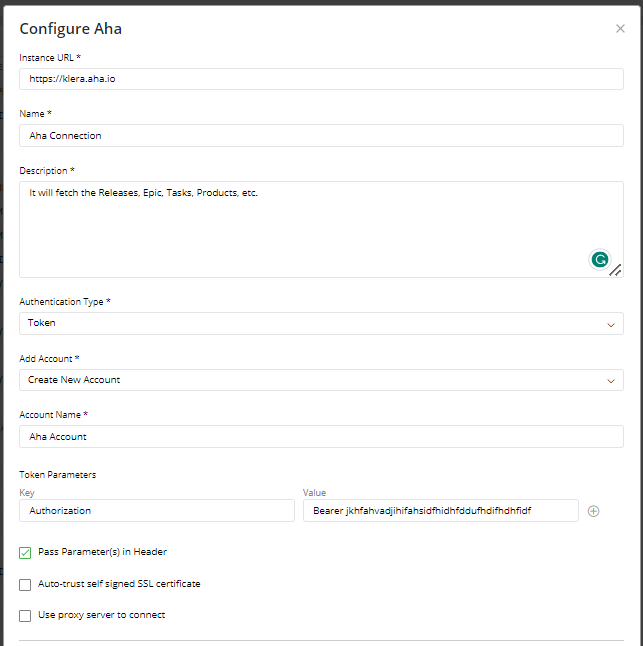Image resolution: width=643 pixels, height=646 pixels.
Task: Click the Value field with Bearer token
Action: (441, 510)
